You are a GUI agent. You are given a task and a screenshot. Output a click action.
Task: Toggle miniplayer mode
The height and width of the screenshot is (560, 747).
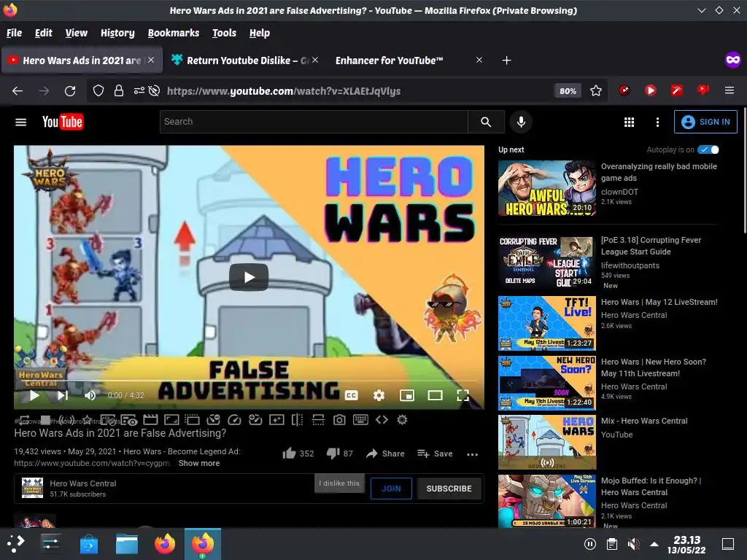coord(407,395)
